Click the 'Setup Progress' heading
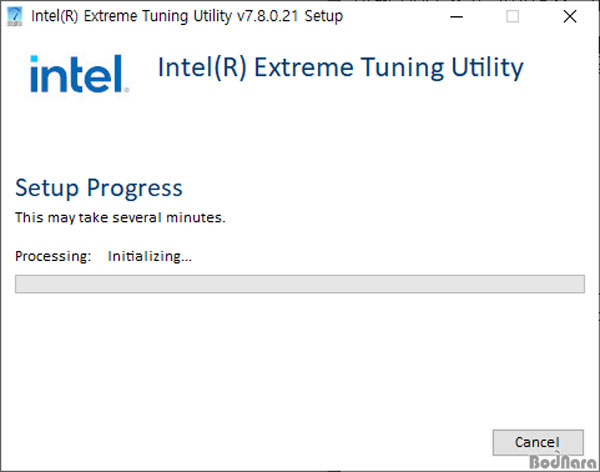The width and height of the screenshot is (600, 472). (x=99, y=188)
